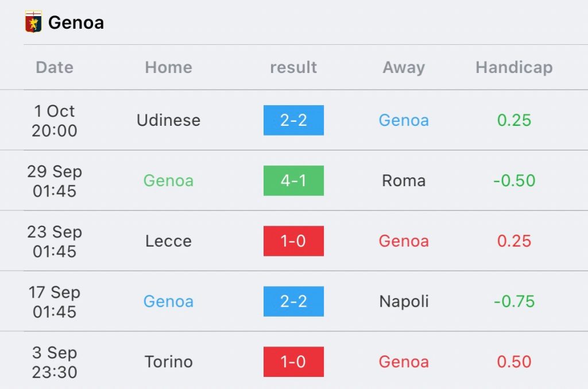Select the Handicap column header

(x=514, y=68)
